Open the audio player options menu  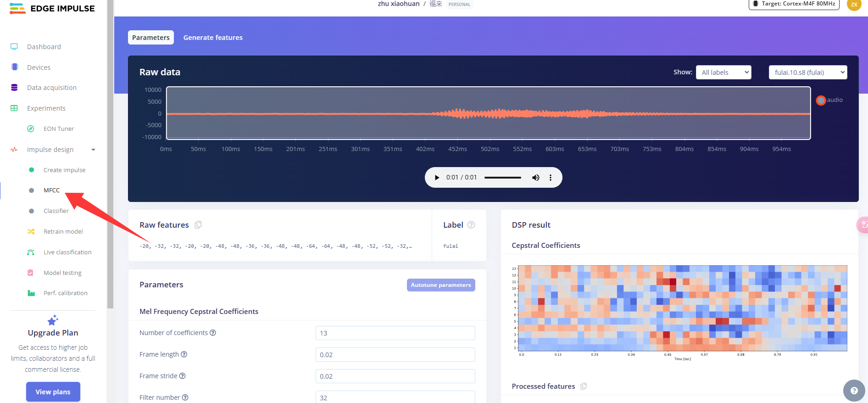tap(551, 178)
